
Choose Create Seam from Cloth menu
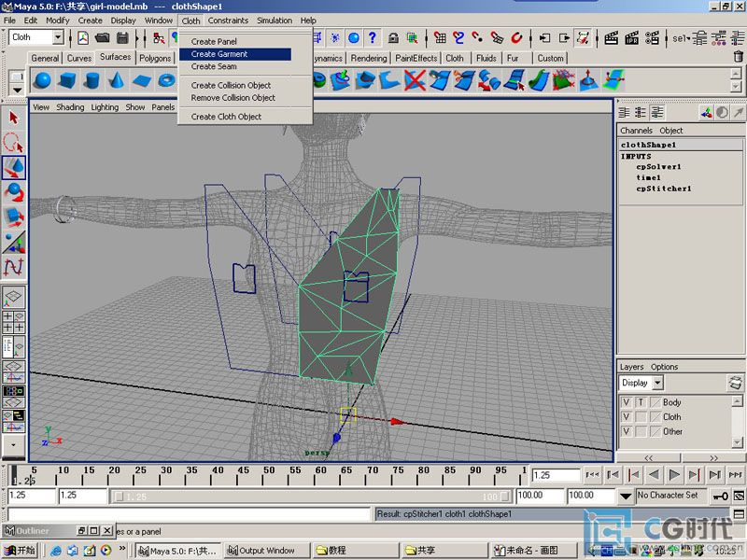coord(214,66)
